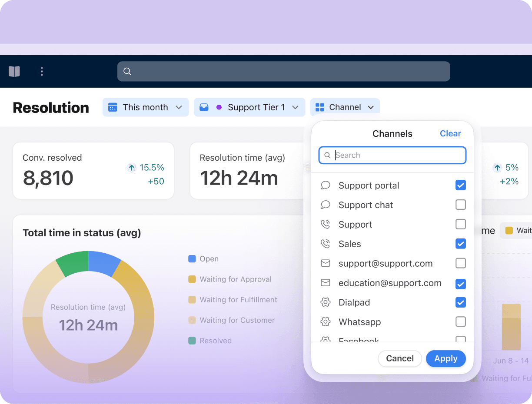
Task: Open the Support Tier 1 dropdown
Action: pyautogui.click(x=295, y=107)
